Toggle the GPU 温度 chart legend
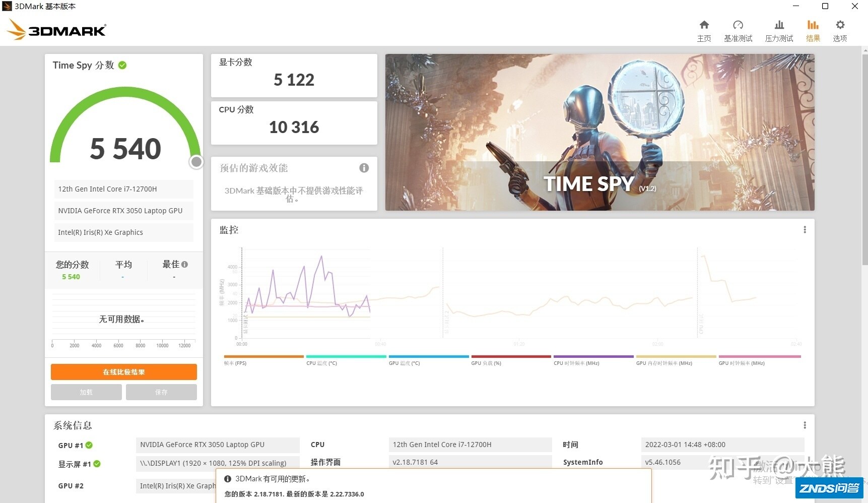The image size is (868, 503). [429, 360]
